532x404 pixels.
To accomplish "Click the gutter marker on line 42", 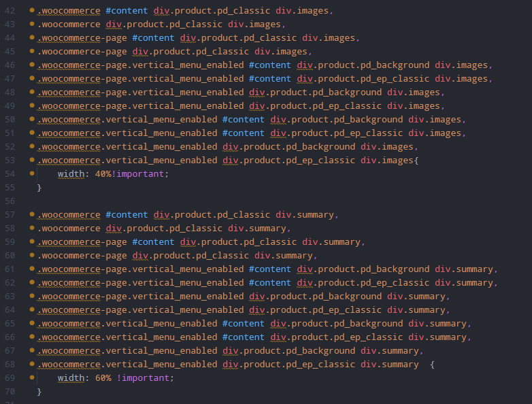I will pos(31,12).
